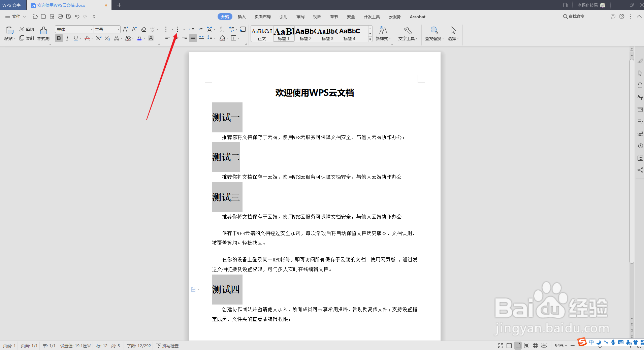This screenshot has width=644, height=350.
Task: Click the Cut (剪切) scissors button
Action: (x=27, y=30)
